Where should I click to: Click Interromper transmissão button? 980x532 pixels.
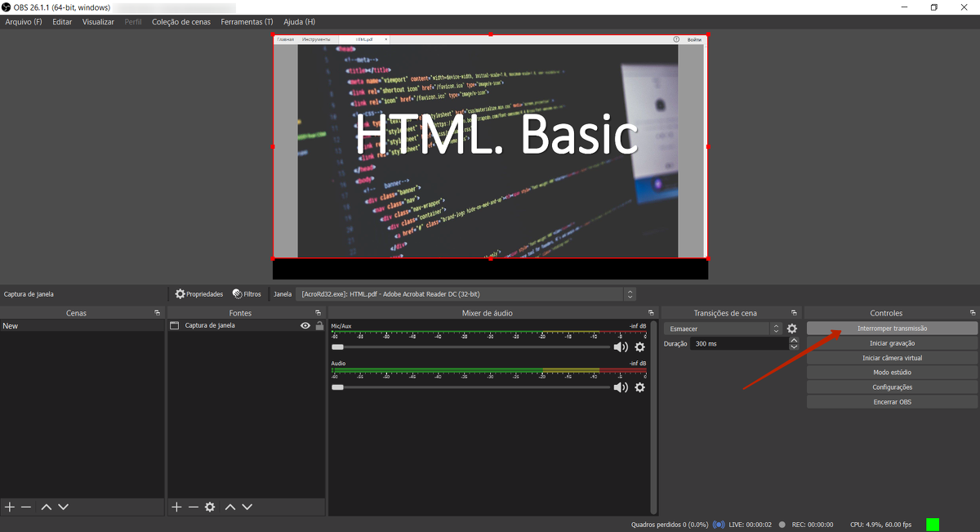(x=892, y=329)
